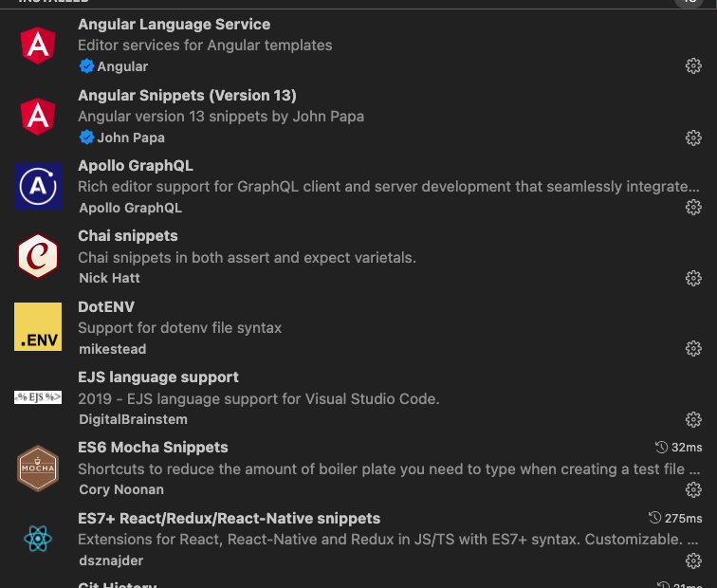Image resolution: width=717 pixels, height=588 pixels.
Task: Click publisher name John Papa
Action: click(131, 138)
